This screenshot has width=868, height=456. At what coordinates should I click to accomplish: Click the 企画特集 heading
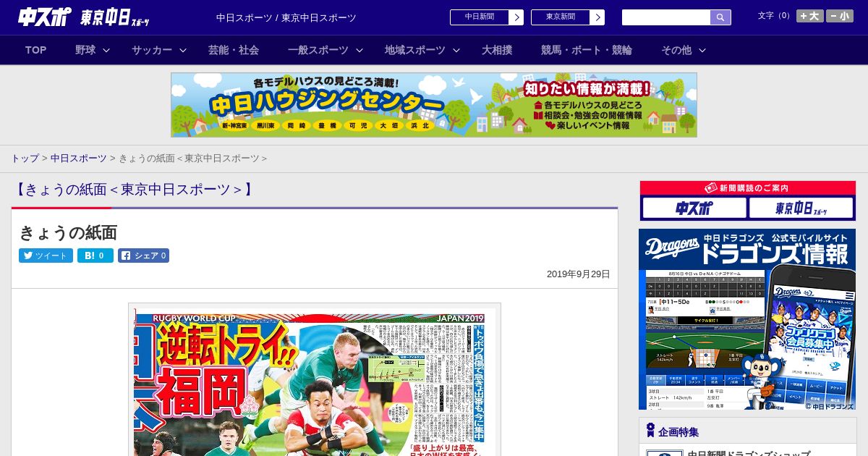678,432
